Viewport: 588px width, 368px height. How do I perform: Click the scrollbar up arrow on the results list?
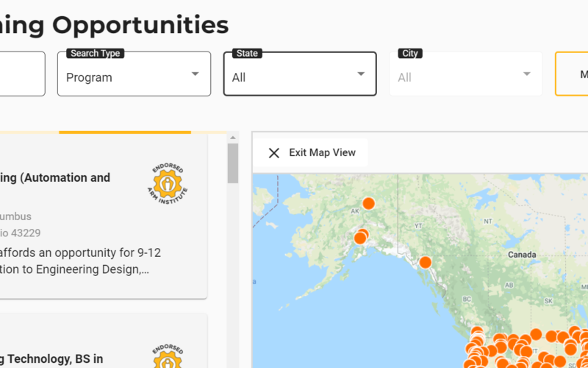[x=233, y=138]
